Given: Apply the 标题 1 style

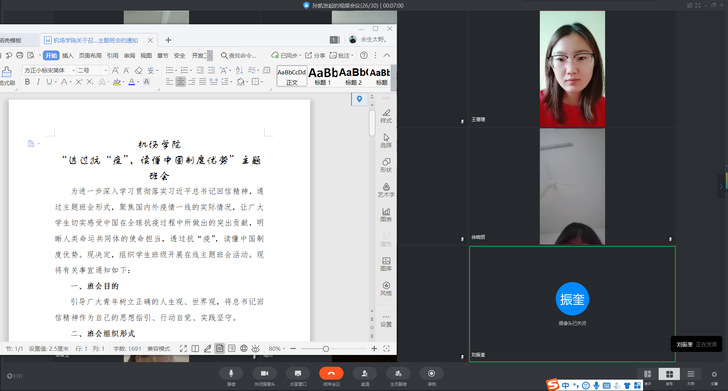Looking at the screenshot, I should click(323, 76).
